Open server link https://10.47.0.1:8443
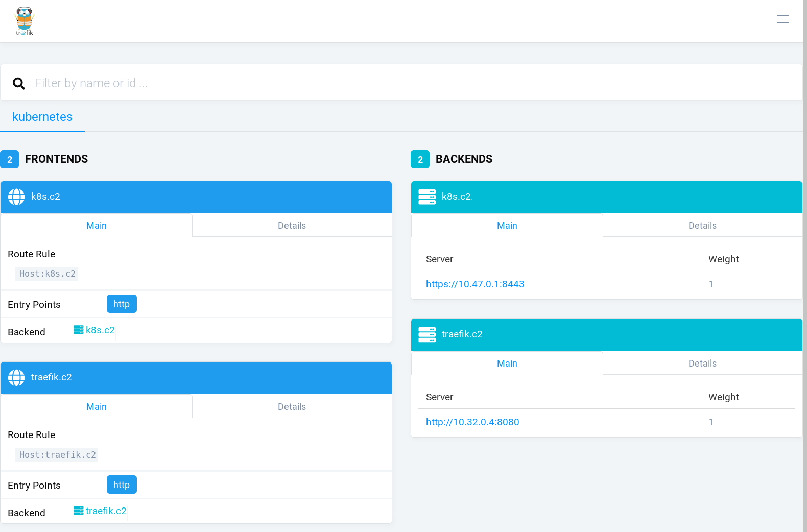The height and width of the screenshot is (532, 807). pyautogui.click(x=475, y=284)
